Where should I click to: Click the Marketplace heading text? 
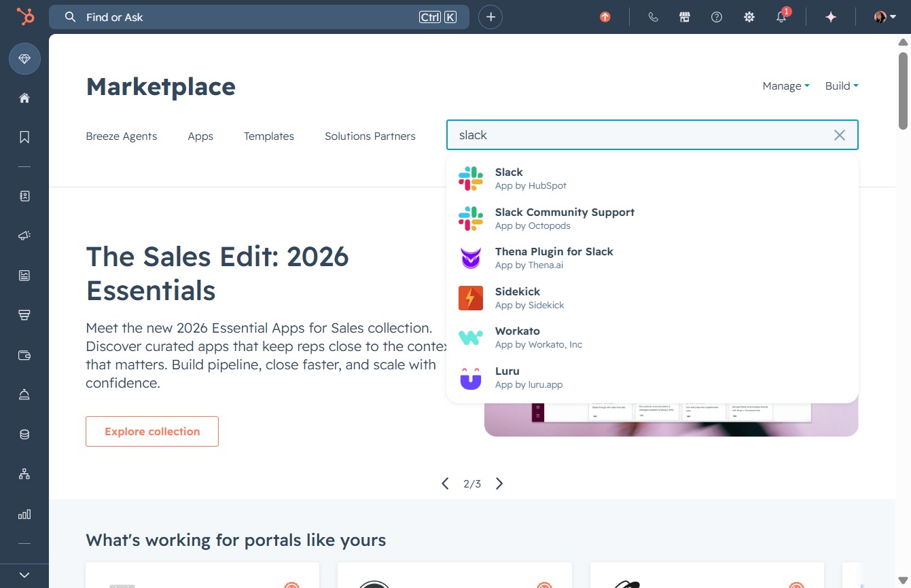[x=161, y=87]
